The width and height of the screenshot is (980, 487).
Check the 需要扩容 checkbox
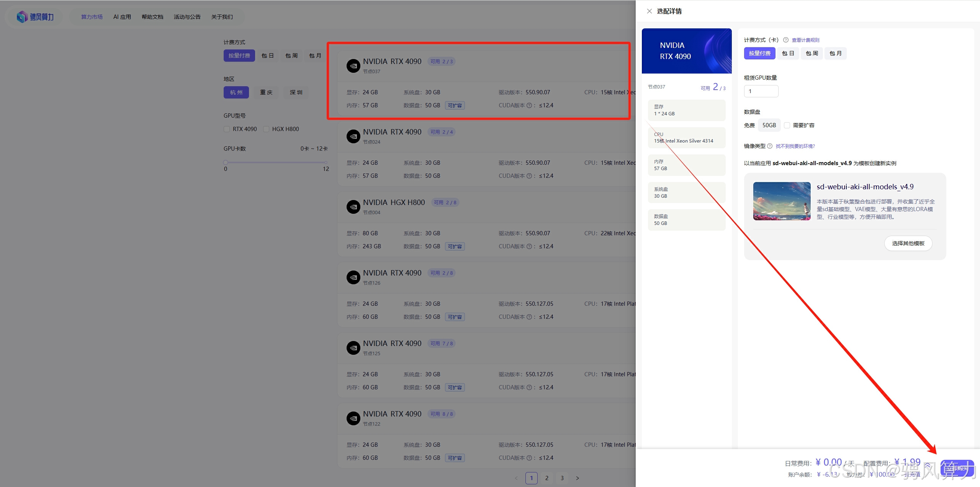[x=787, y=125]
